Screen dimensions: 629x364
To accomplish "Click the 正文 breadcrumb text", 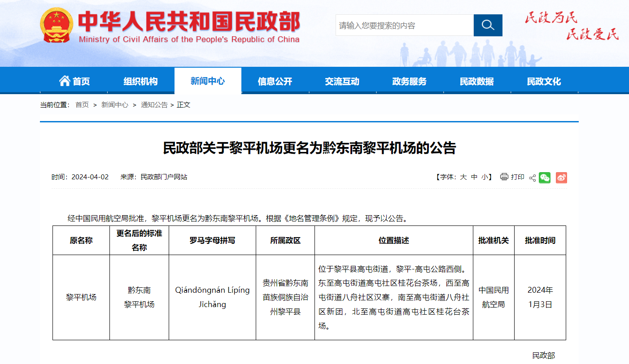I will [183, 105].
